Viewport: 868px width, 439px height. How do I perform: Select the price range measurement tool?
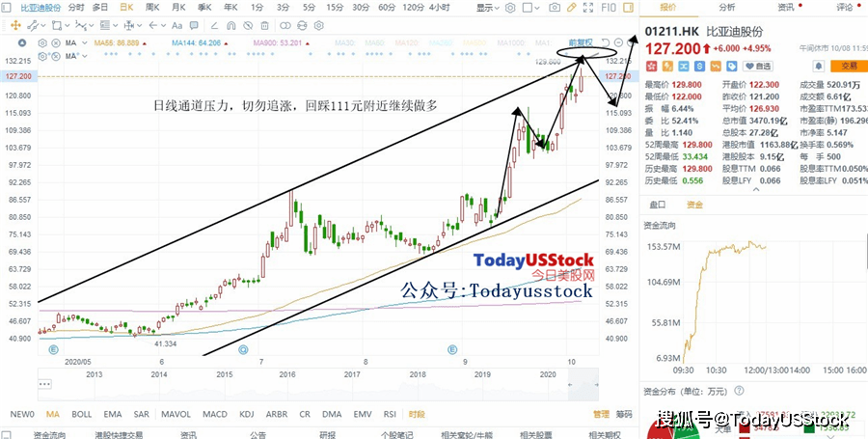(x=129, y=25)
